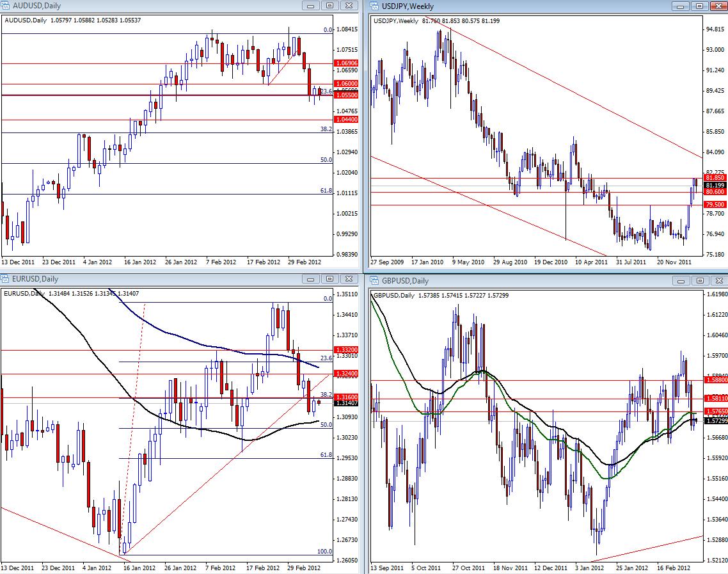Image resolution: width=728 pixels, height=574 pixels.
Task: Click the 10 Apr 2011 date on USDJPY axis
Action: click(591, 262)
